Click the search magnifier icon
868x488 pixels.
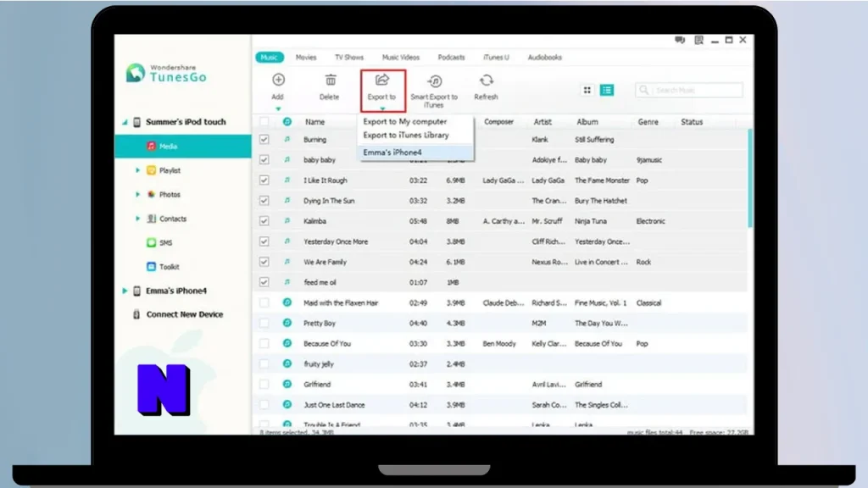(x=643, y=90)
